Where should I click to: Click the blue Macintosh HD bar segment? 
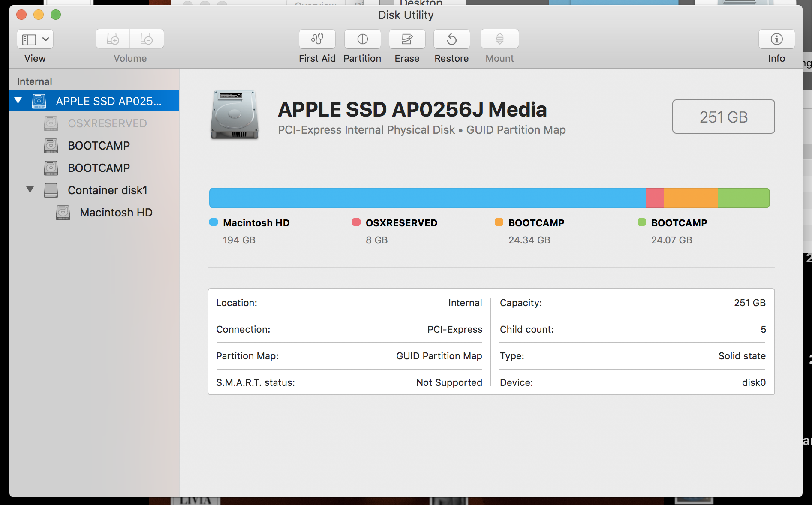tap(427, 198)
